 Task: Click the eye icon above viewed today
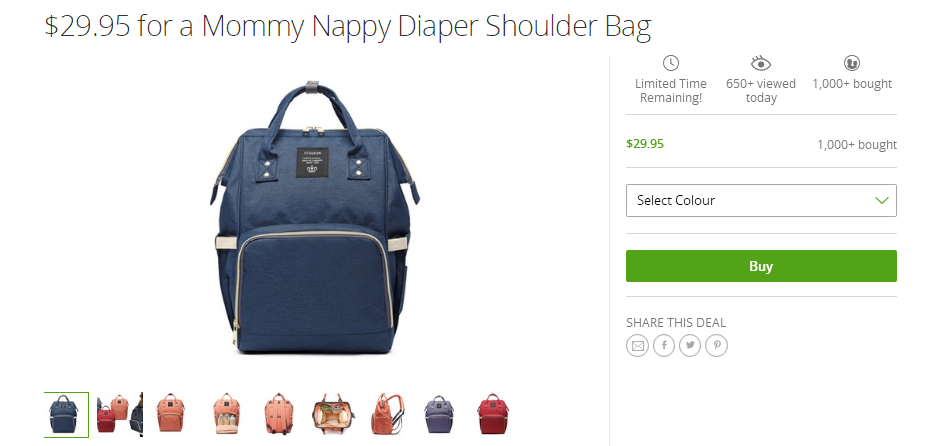click(760, 63)
